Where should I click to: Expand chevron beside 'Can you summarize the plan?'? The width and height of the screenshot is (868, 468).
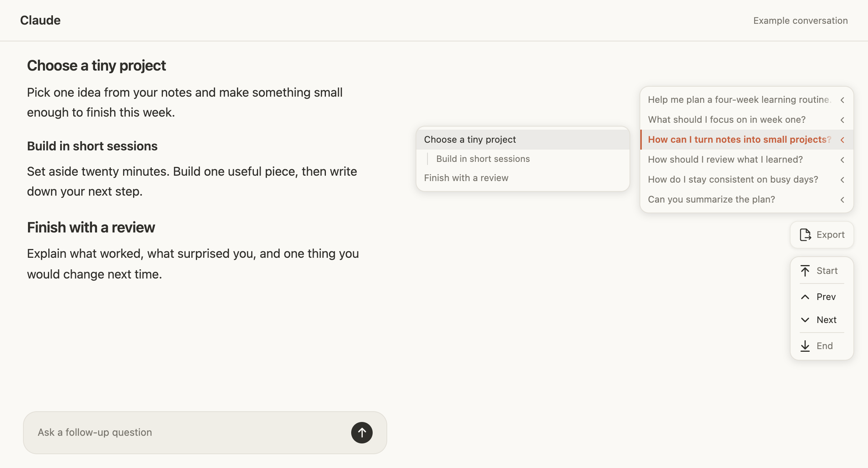[842, 199]
